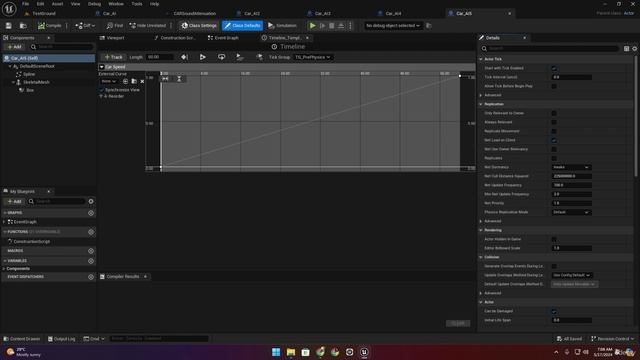Open Class Settings
The image size is (640, 360).
pos(199,26)
